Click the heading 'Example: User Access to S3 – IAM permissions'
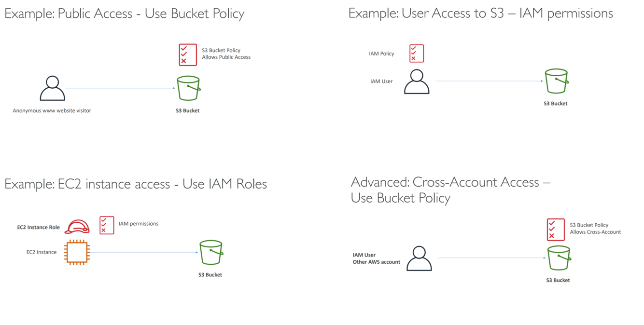 click(x=480, y=13)
